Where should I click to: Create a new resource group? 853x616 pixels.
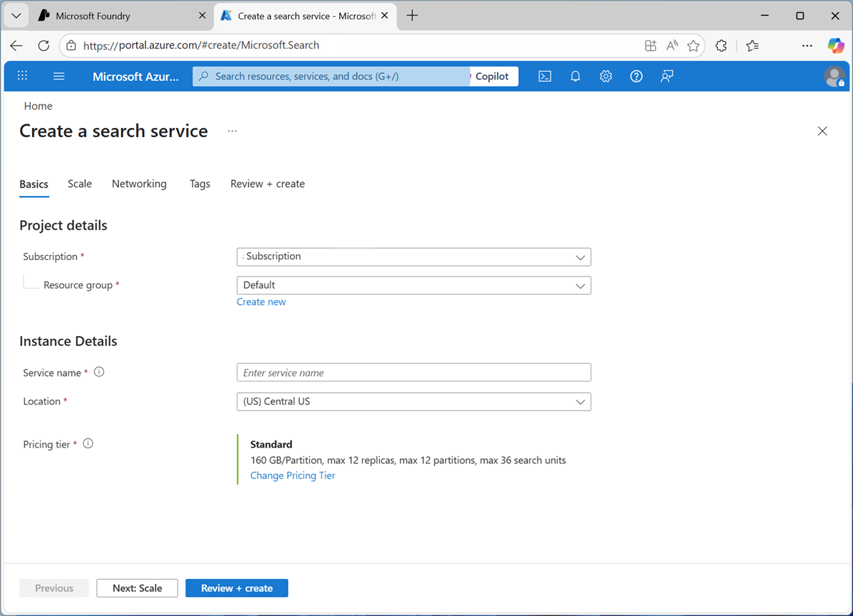pyautogui.click(x=261, y=301)
